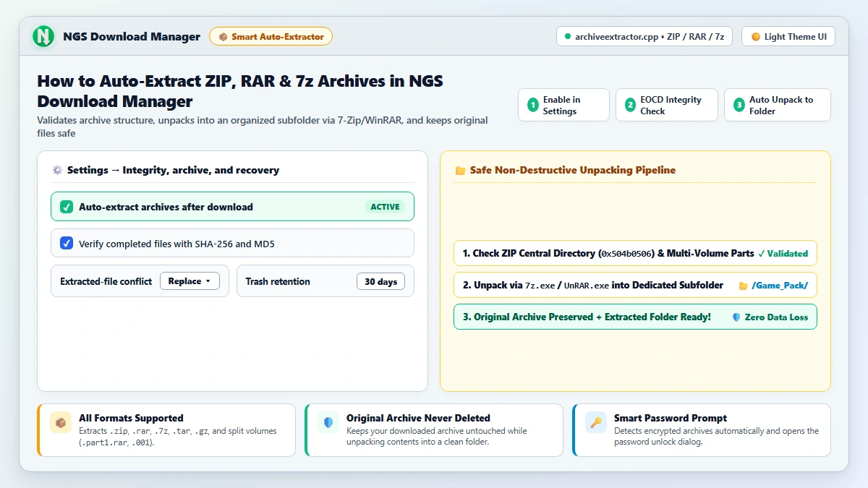Screen dimensions: 868x488
Task: Click the All Formats Supported card title
Action: point(131,418)
